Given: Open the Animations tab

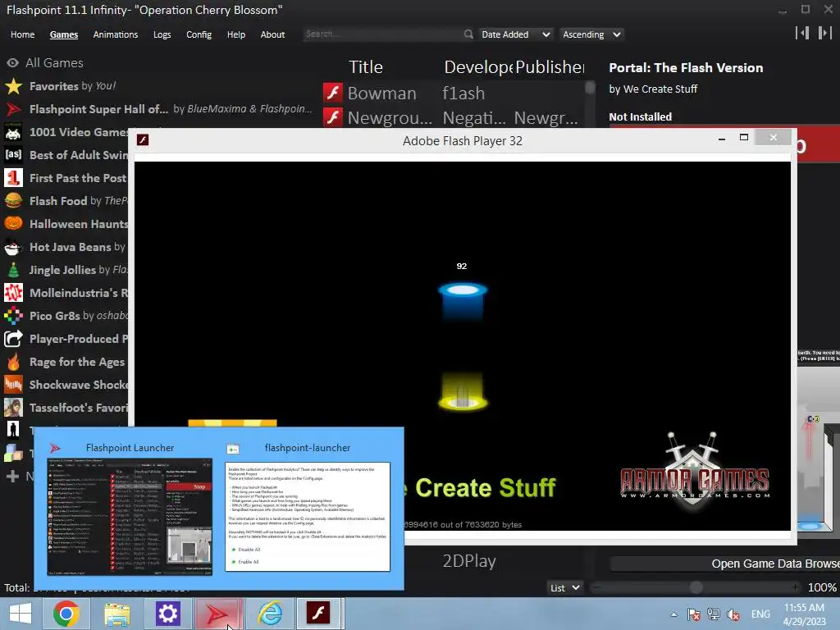Looking at the screenshot, I should [115, 34].
